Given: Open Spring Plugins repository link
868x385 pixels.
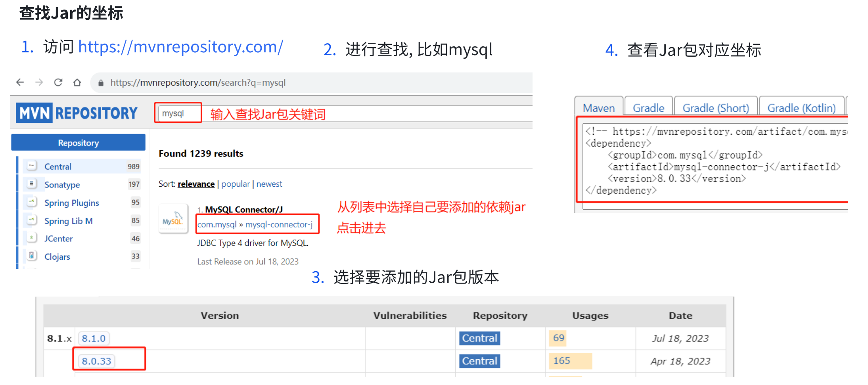Looking at the screenshot, I should click(x=72, y=203).
